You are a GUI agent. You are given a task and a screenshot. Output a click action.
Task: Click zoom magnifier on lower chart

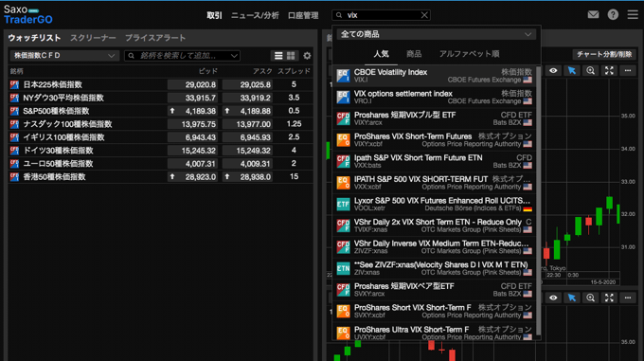pyautogui.click(x=590, y=298)
